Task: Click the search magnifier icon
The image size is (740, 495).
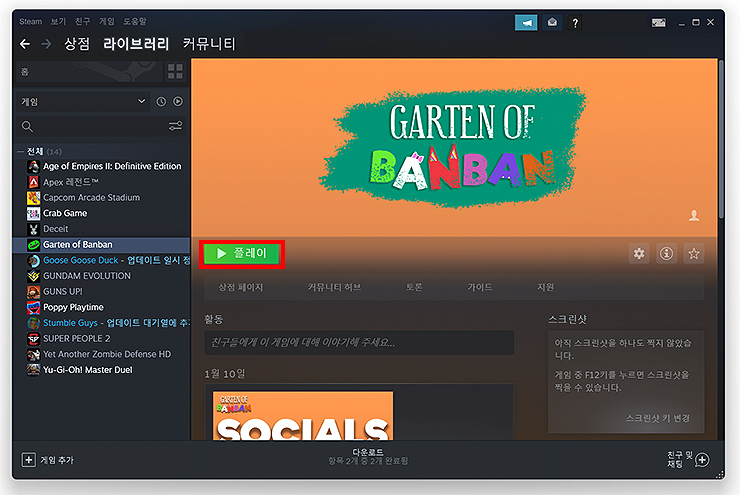Action: tap(27, 126)
